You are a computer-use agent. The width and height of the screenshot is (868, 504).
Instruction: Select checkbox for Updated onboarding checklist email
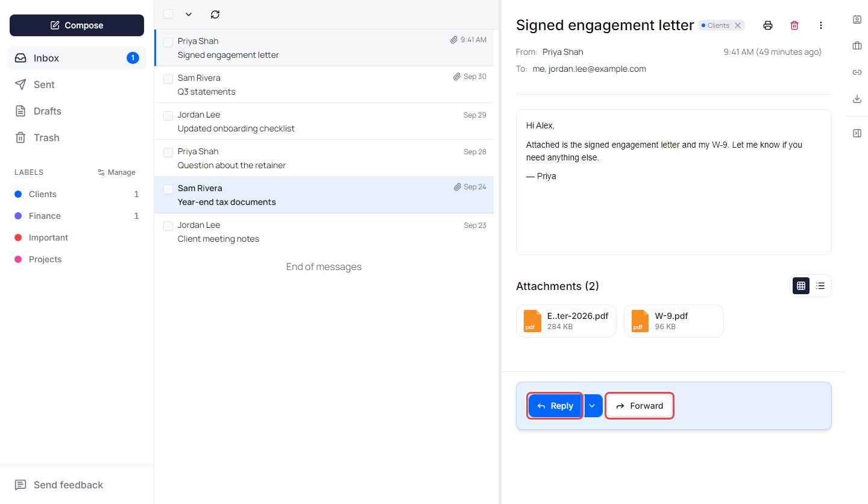point(168,116)
